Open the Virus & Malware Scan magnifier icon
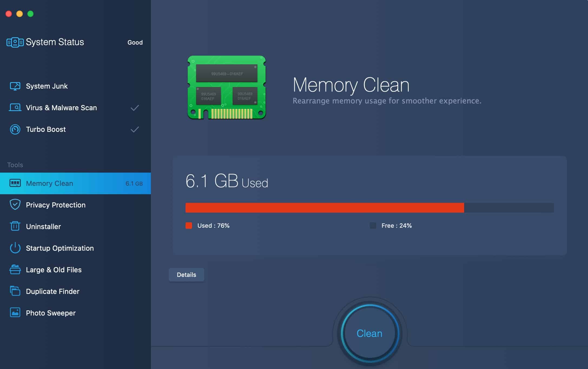Viewport: 588px width, 369px height. tap(15, 108)
